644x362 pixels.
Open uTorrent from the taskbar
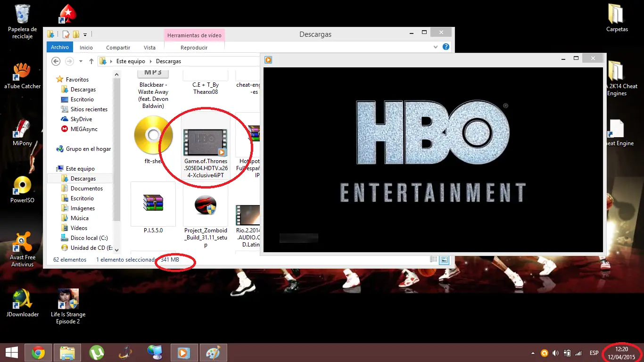pos(97,353)
